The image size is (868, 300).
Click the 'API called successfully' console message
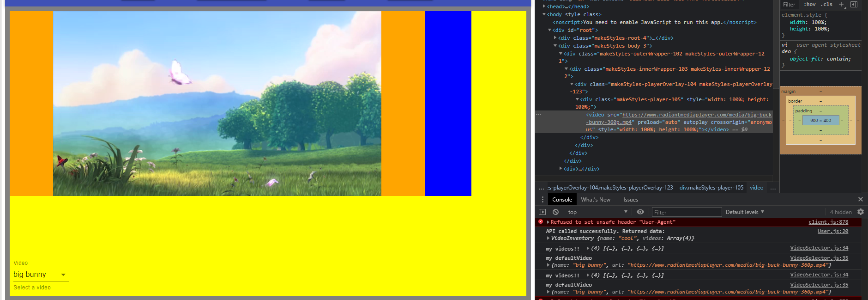(605, 231)
